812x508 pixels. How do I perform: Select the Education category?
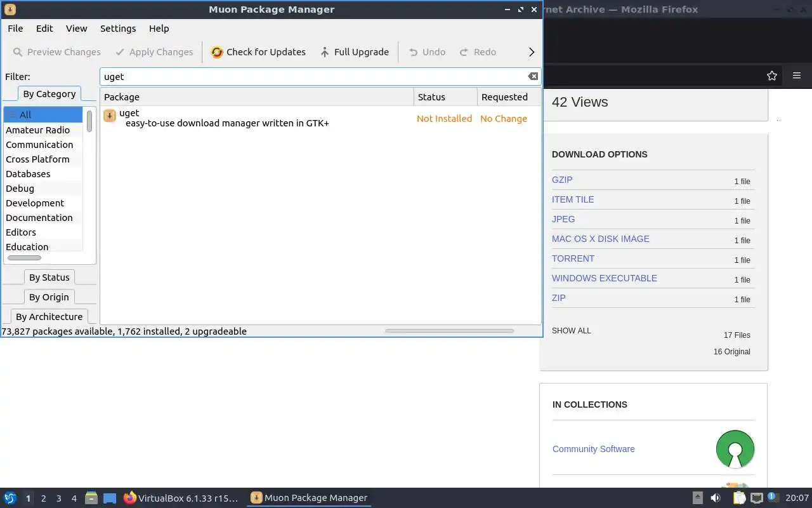click(x=43, y=246)
